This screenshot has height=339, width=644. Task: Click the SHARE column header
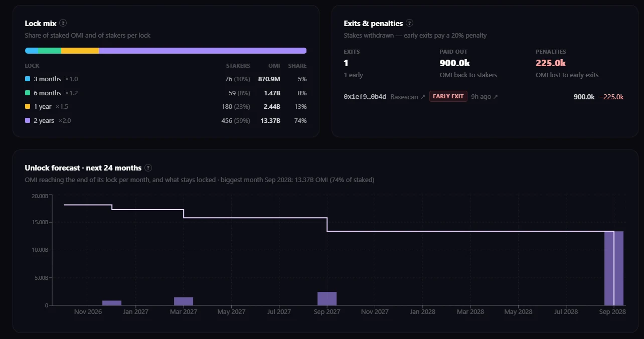(x=297, y=66)
